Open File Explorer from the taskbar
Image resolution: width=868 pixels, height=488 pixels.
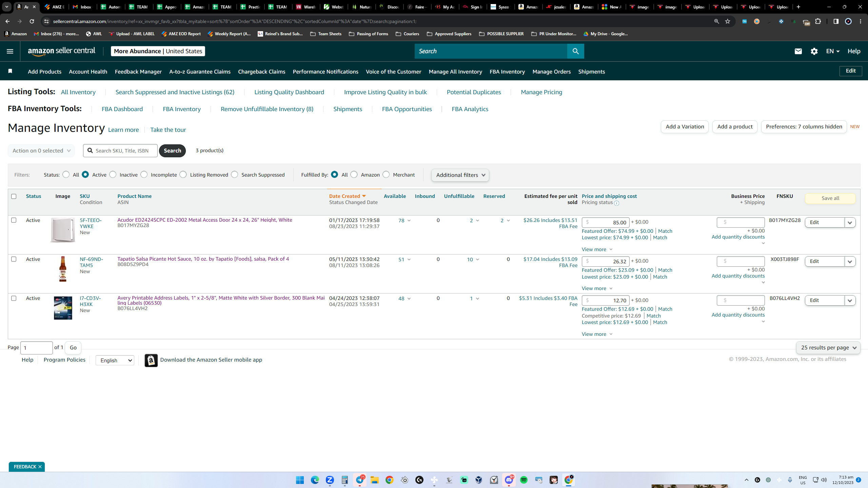coord(374,480)
